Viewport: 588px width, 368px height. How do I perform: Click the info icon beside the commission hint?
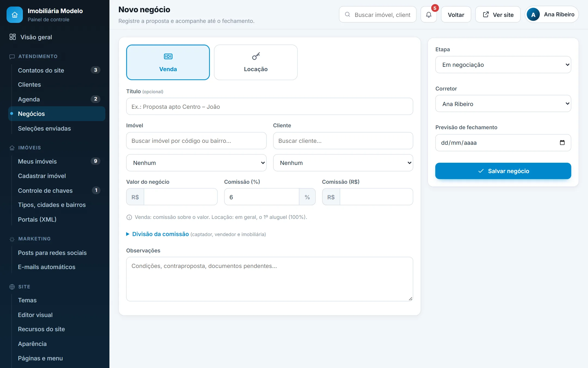(x=129, y=217)
